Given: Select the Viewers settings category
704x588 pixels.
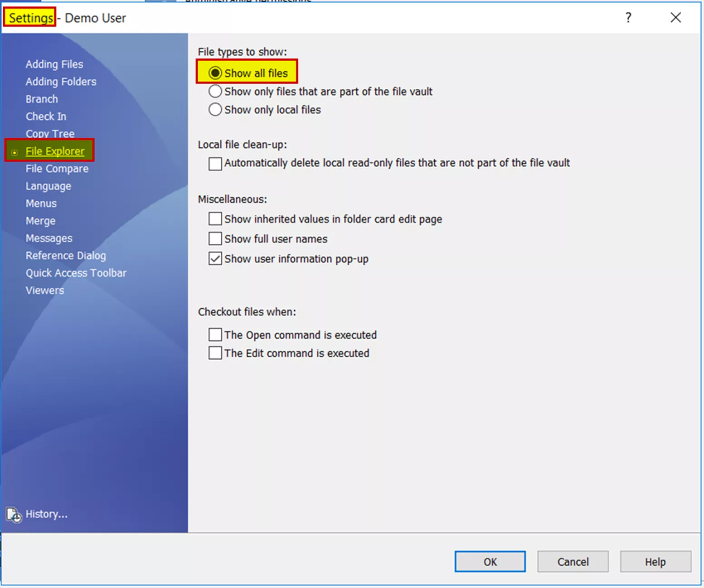Looking at the screenshot, I should tap(45, 291).
